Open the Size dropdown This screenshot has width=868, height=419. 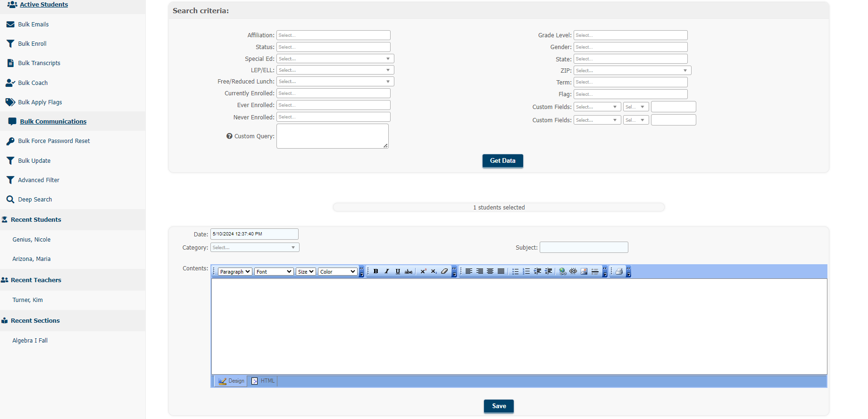(x=306, y=272)
